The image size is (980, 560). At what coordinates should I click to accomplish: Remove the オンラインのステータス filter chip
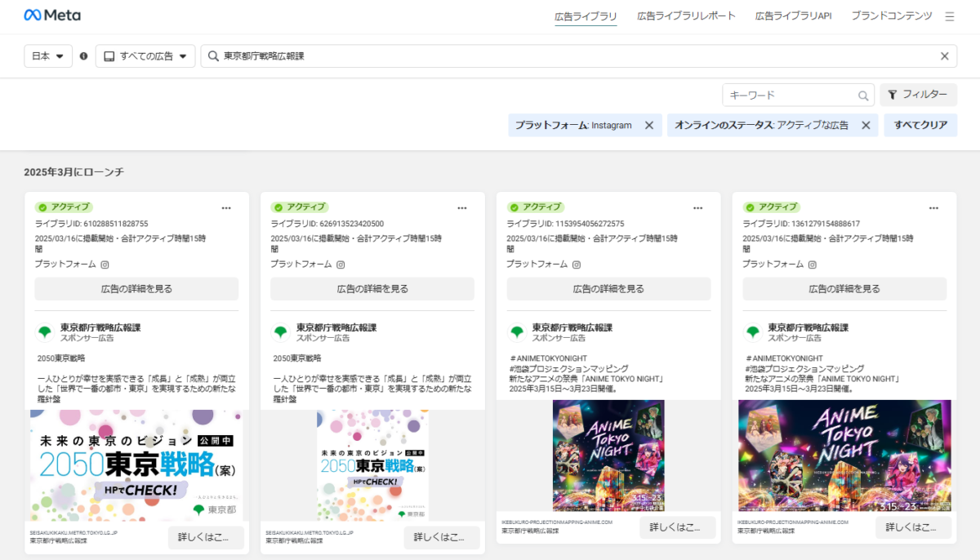(866, 125)
